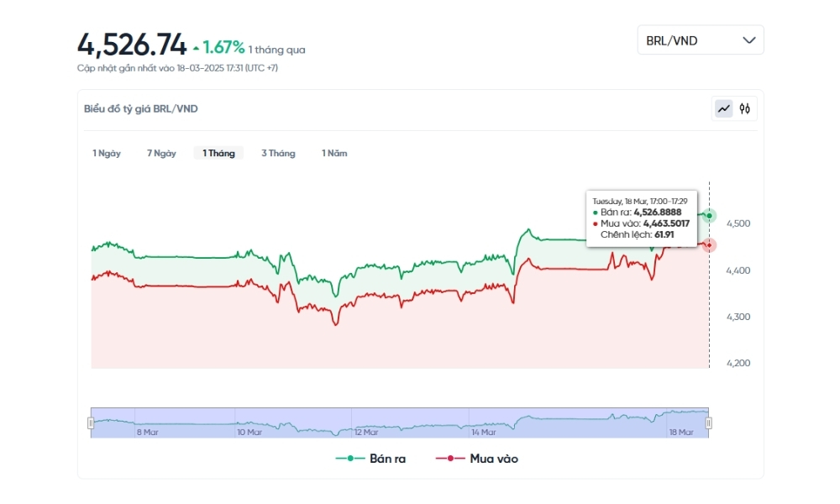This screenshot has width=840, height=504.
Task: Click green up-arrow beside 1.67%
Action: click(196, 49)
